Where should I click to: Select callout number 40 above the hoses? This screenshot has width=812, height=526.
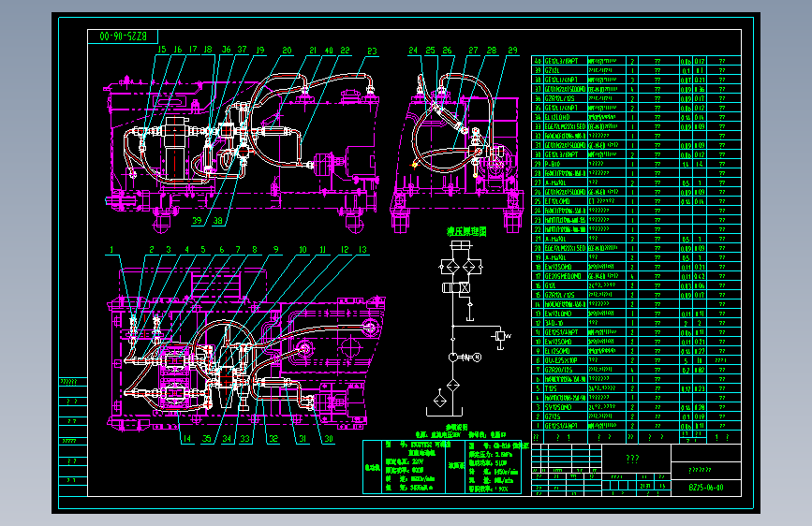(x=329, y=51)
